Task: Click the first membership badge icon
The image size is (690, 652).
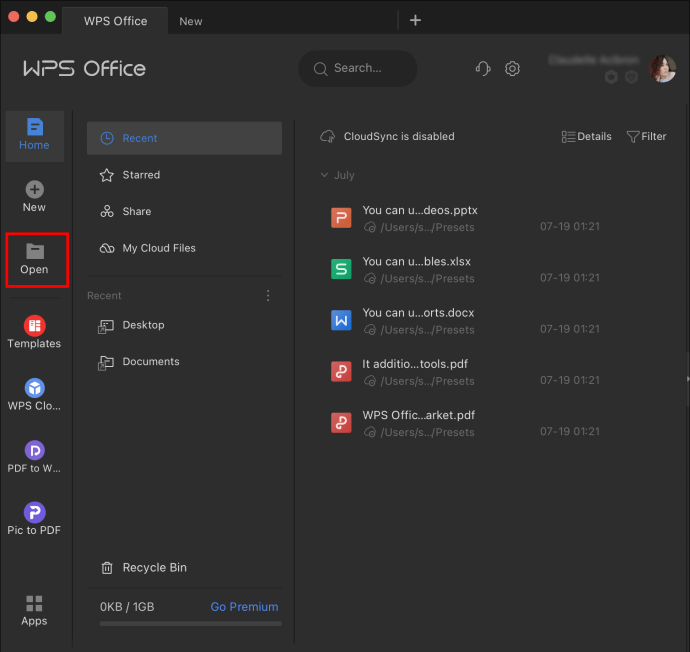Action: (611, 77)
